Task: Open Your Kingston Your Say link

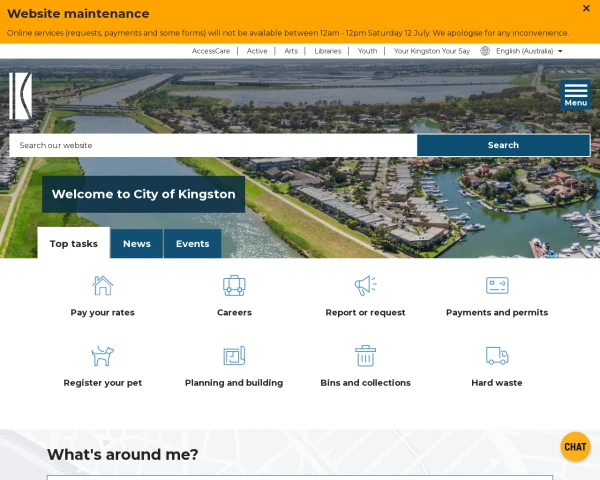Action: click(432, 51)
